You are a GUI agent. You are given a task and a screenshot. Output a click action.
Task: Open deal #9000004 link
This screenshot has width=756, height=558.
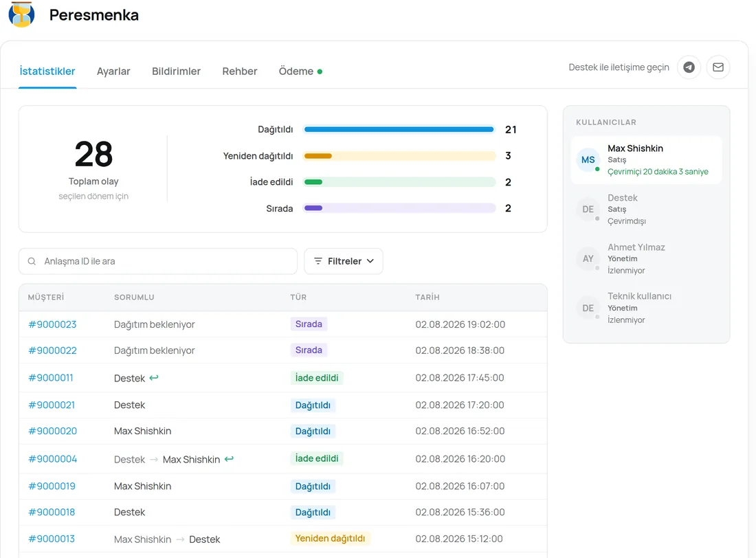[52, 458]
